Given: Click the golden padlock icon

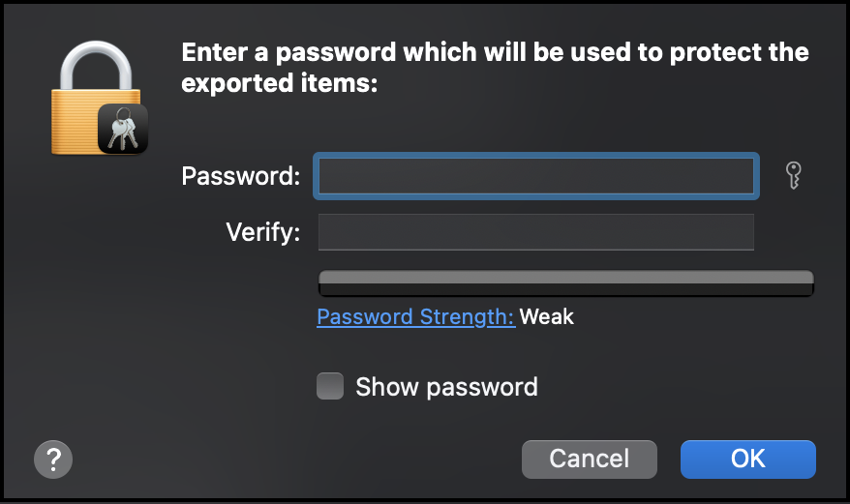Looking at the screenshot, I should point(97,98).
